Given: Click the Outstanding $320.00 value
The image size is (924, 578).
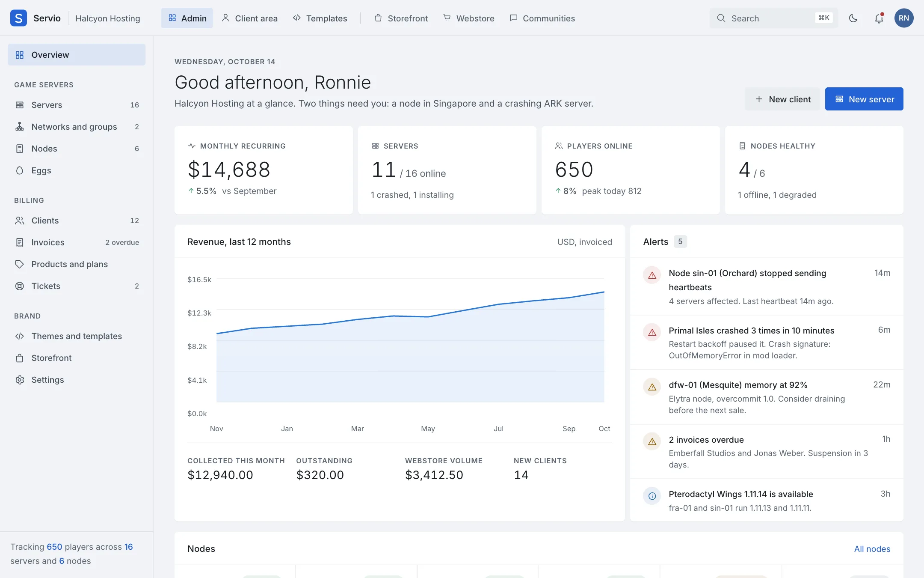Looking at the screenshot, I should click(x=320, y=475).
